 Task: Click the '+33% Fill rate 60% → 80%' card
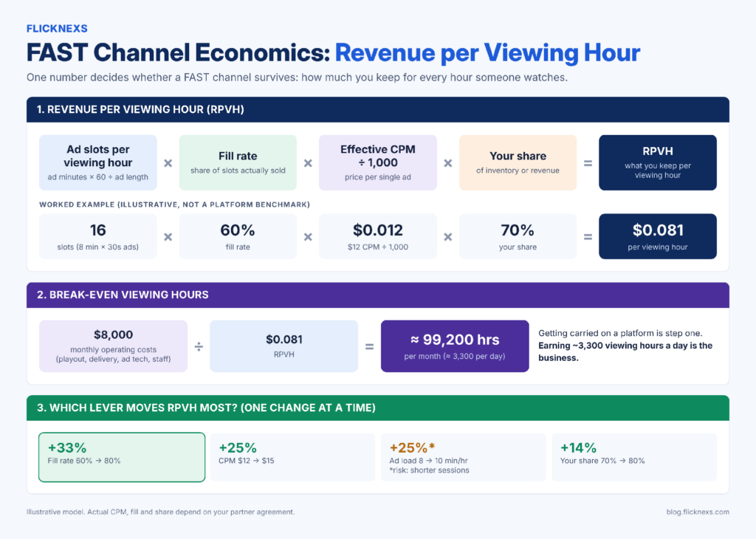[x=122, y=457]
